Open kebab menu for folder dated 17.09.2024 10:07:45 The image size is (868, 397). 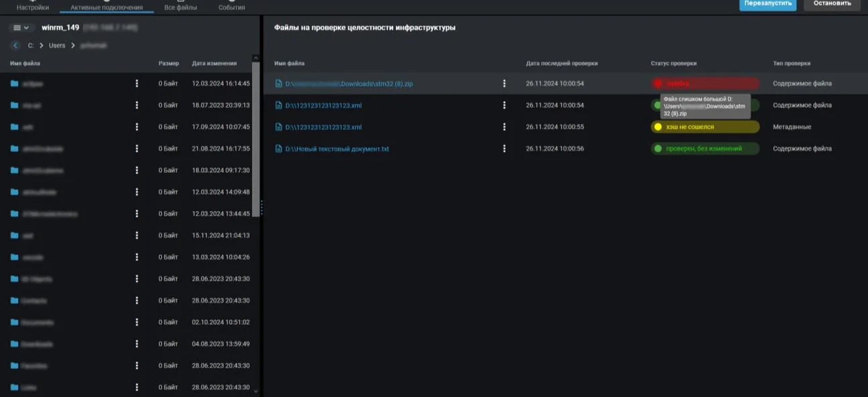pyautogui.click(x=137, y=127)
